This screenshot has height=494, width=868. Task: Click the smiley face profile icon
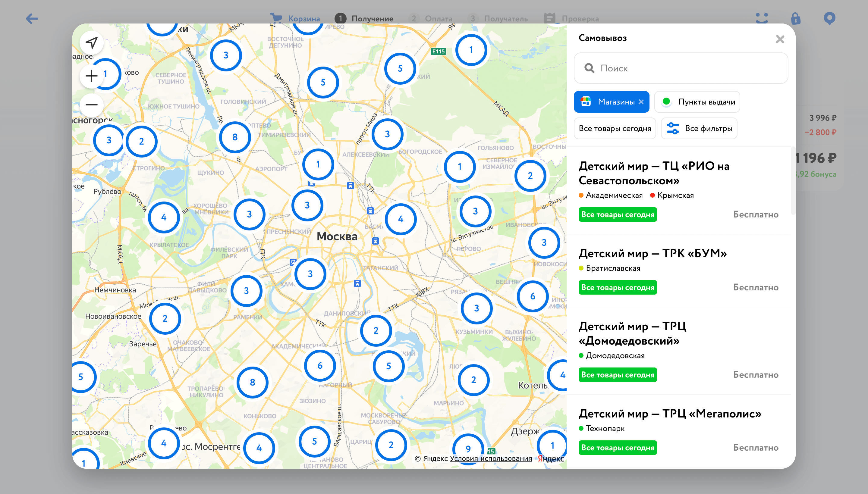tap(762, 18)
